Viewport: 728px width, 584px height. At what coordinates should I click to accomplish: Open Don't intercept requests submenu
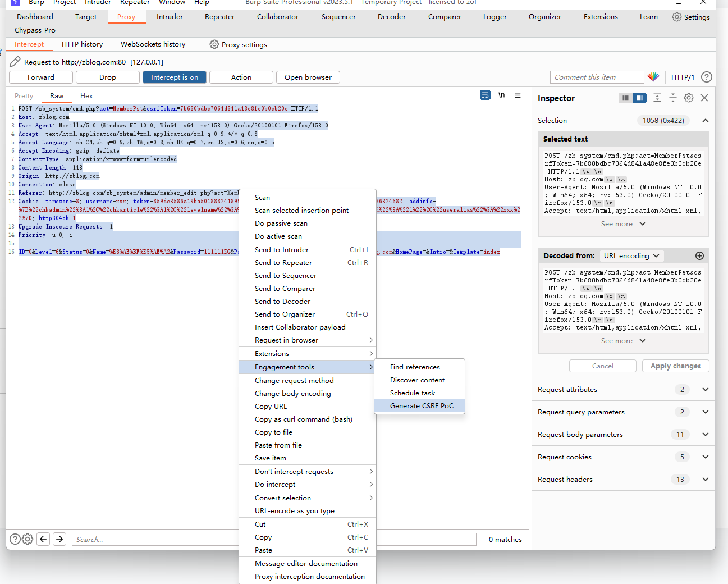308,472
